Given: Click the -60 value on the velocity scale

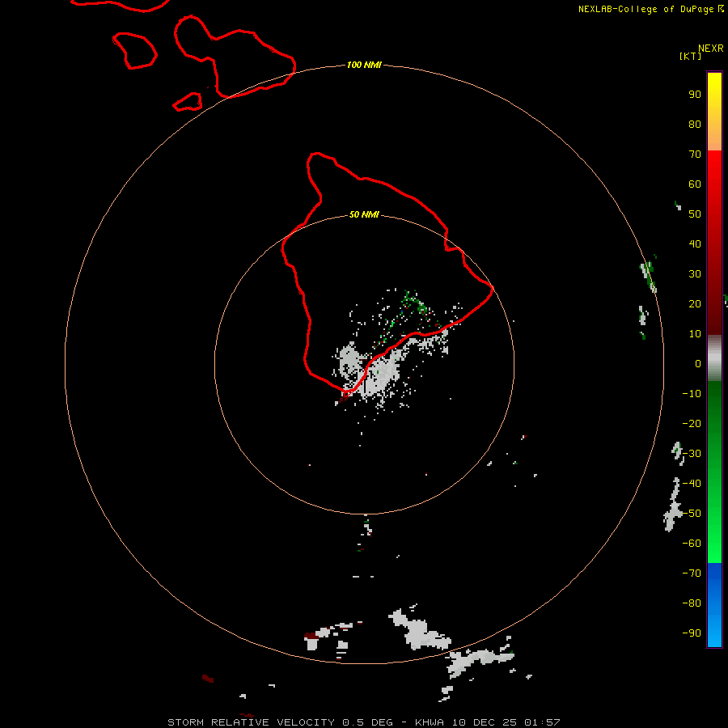Looking at the screenshot, I should [x=692, y=544].
